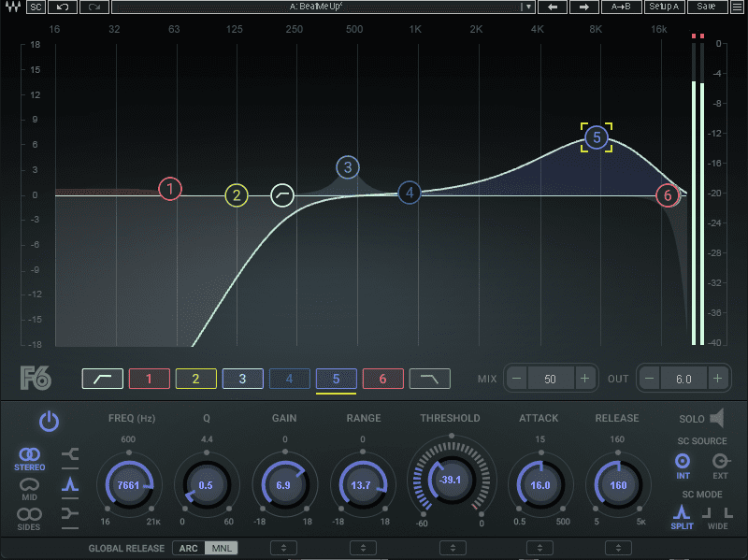Set band to SIDES mode
The width and height of the screenshot is (748, 560).
[29, 519]
